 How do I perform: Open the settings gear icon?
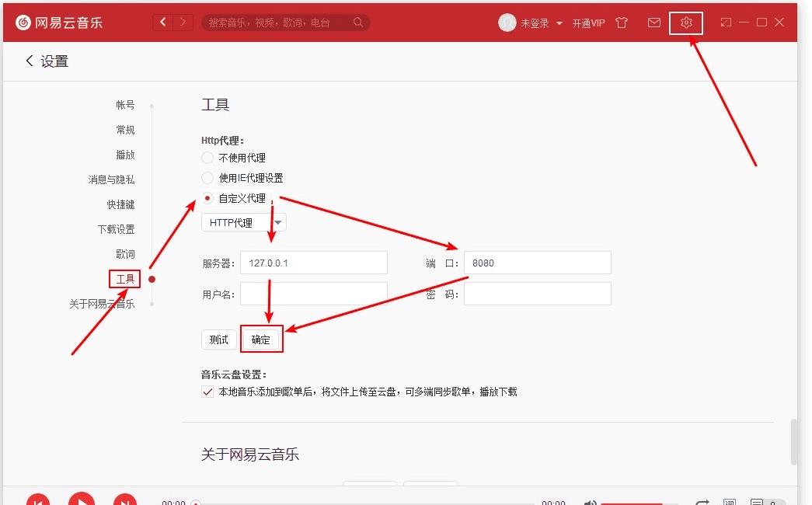[x=686, y=23]
